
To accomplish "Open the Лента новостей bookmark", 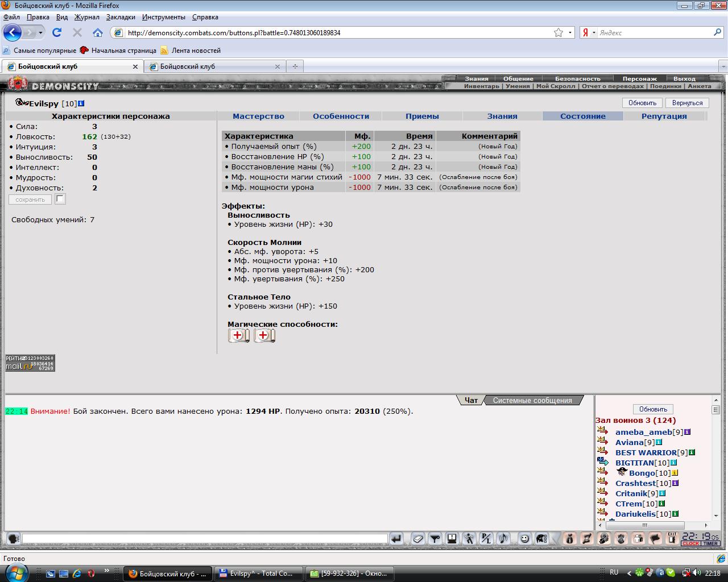I will (x=191, y=50).
